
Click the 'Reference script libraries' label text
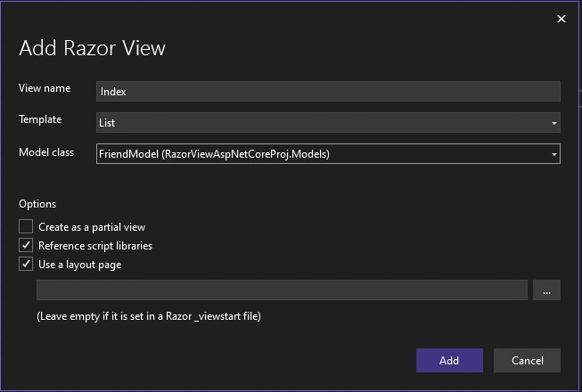click(x=95, y=246)
